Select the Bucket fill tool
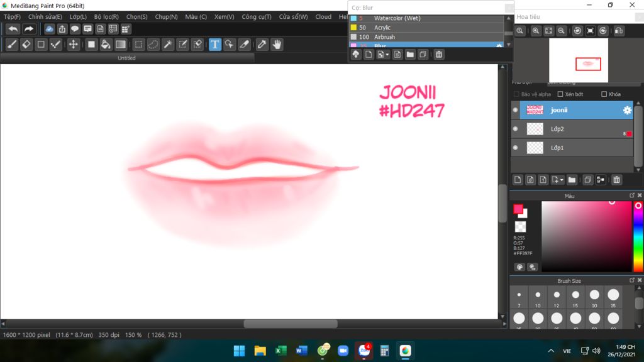The image size is (644, 362). point(106,45)
